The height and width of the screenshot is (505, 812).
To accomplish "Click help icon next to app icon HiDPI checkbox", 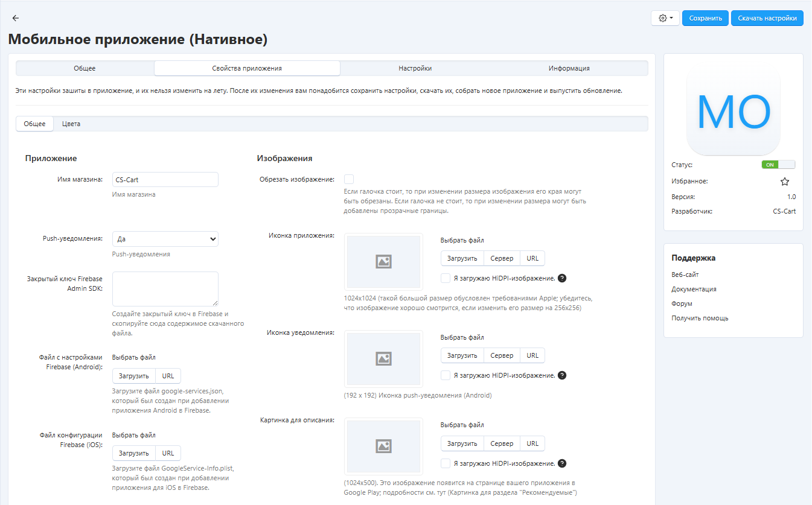I will [562, 278].
